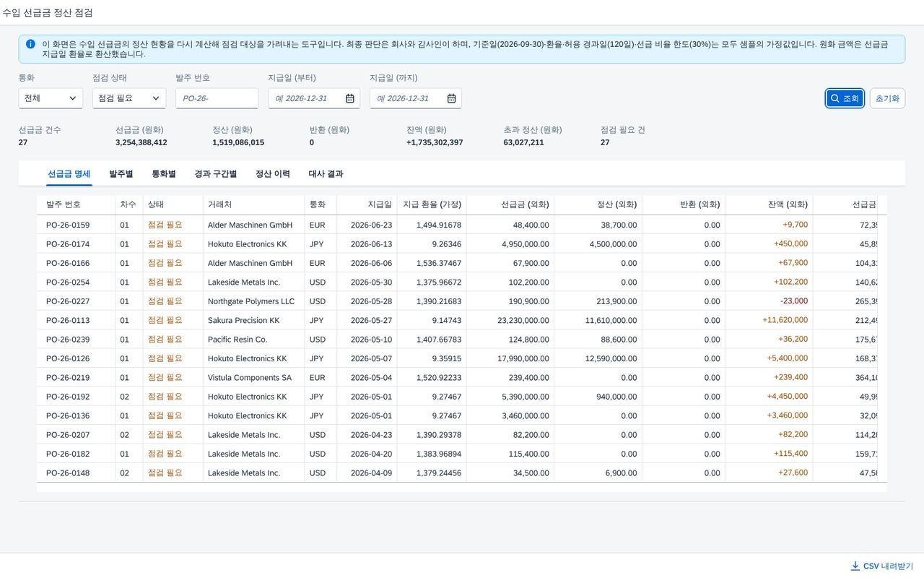The width and height of the screenshot is (924, 578).
Task: Switch to the 발주별 tab
Action: (121, 174)
